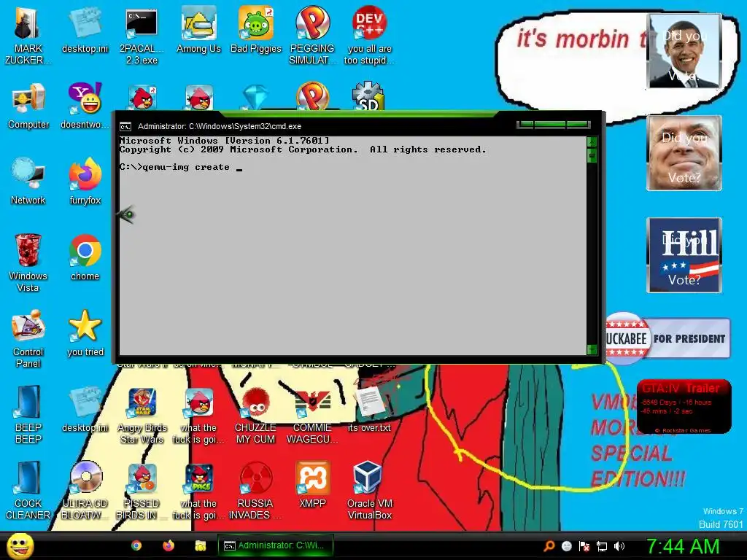Click the 7:44 AM taskbar clock
Image resolution: width=747 pixels, height=560 pixels.
(683, 546)
